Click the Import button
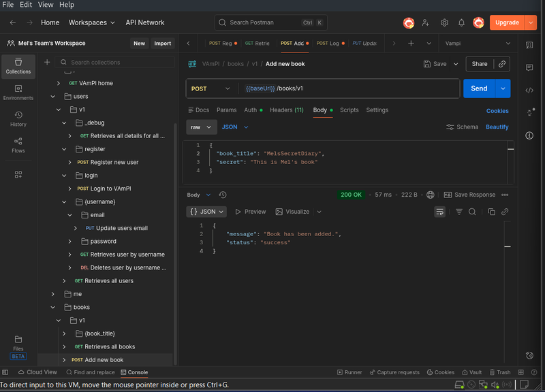Screen dimensions: 545x392 coord(162,43)
